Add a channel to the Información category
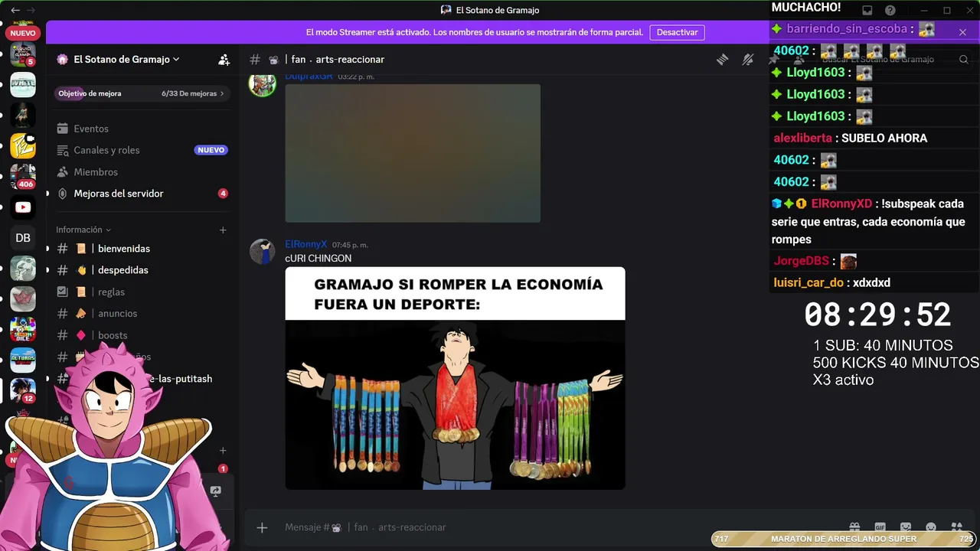This screenshot has height=551, width=980. [x=223, y=230]
